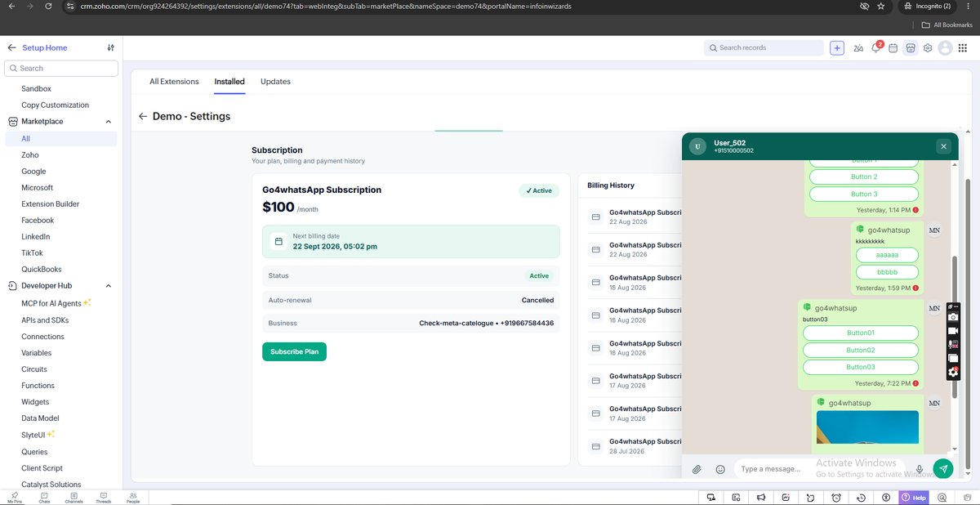980x505 pixels.
Task: Collapse the Developer Hub section
Action: [109, 286]
